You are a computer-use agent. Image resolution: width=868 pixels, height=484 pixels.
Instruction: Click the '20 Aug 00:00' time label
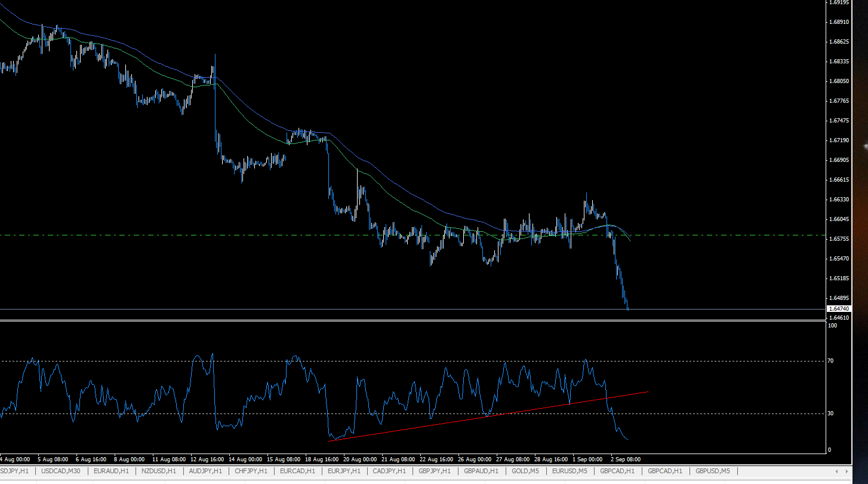(360, 460)
